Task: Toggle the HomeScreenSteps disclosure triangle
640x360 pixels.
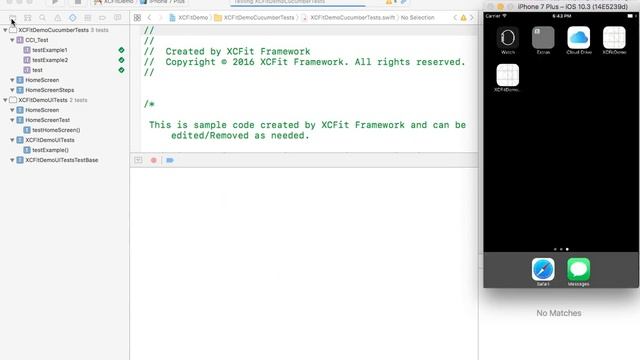Action: 12,90
